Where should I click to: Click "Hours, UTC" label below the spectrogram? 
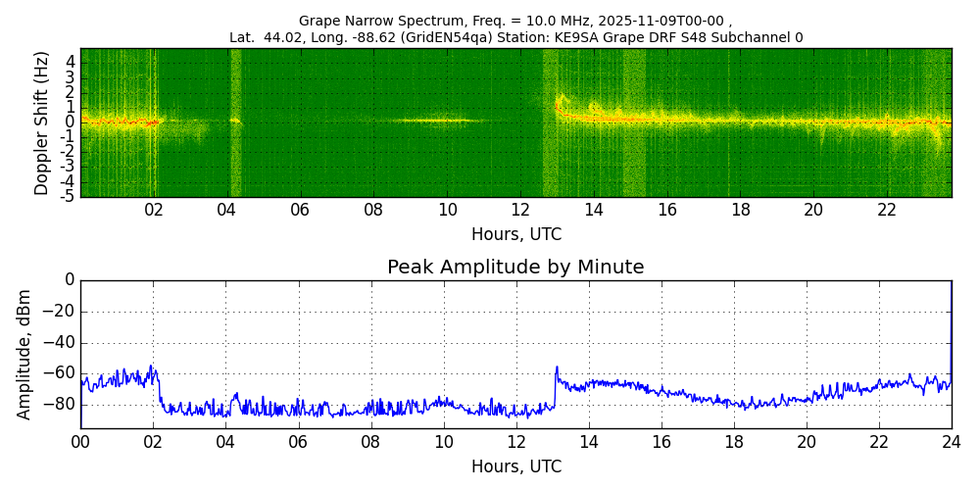pos(515,234)
